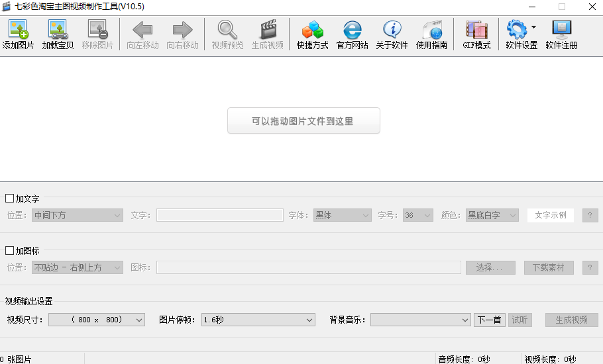
Task: Expand the arrow beside 软件设置
Action: [x=534, y=27]
